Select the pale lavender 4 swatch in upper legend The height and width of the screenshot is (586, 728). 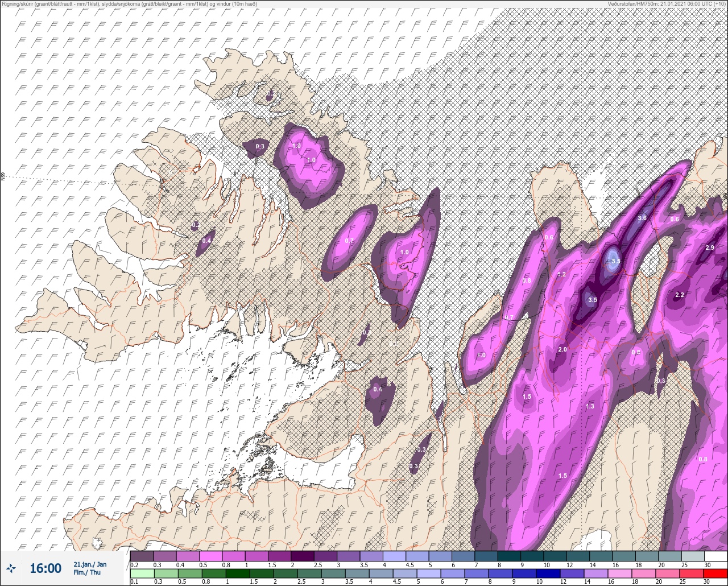point(394,556)
